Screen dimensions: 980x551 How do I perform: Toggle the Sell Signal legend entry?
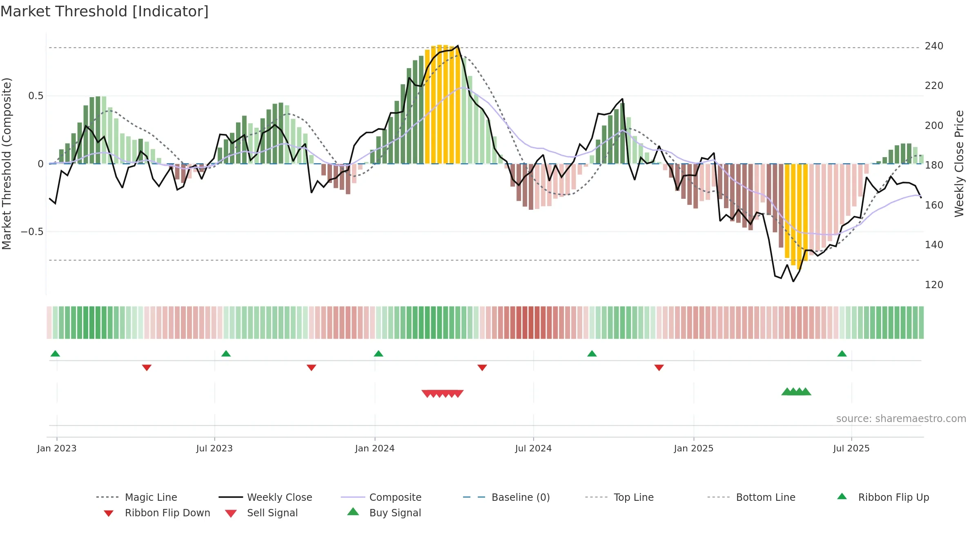(x=261, y=513)
